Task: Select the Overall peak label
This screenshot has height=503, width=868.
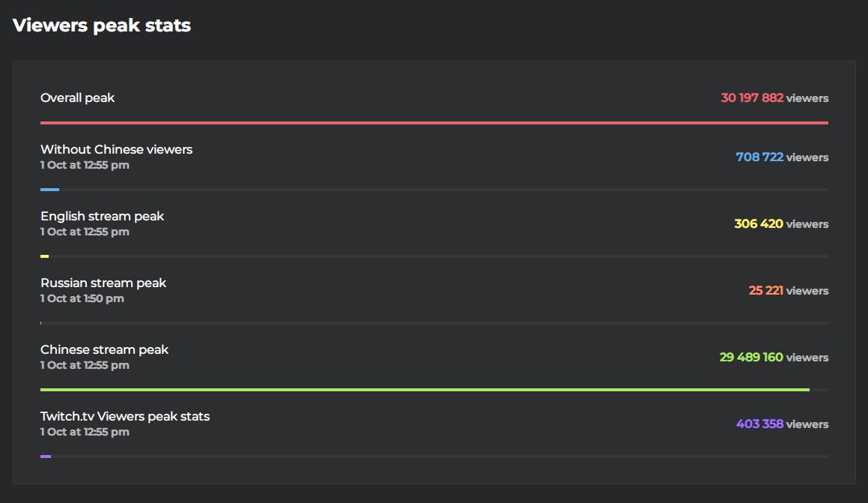Action: coord(77,98)
